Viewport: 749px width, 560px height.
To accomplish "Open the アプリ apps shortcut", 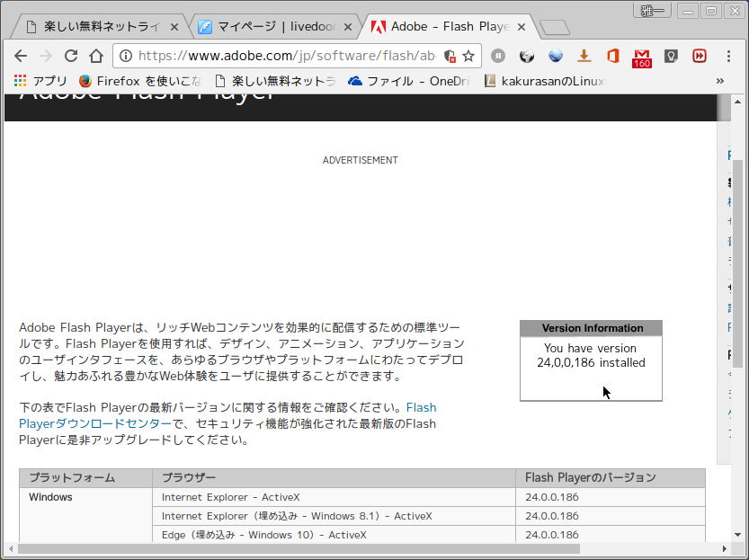I will tap(40, 81).
